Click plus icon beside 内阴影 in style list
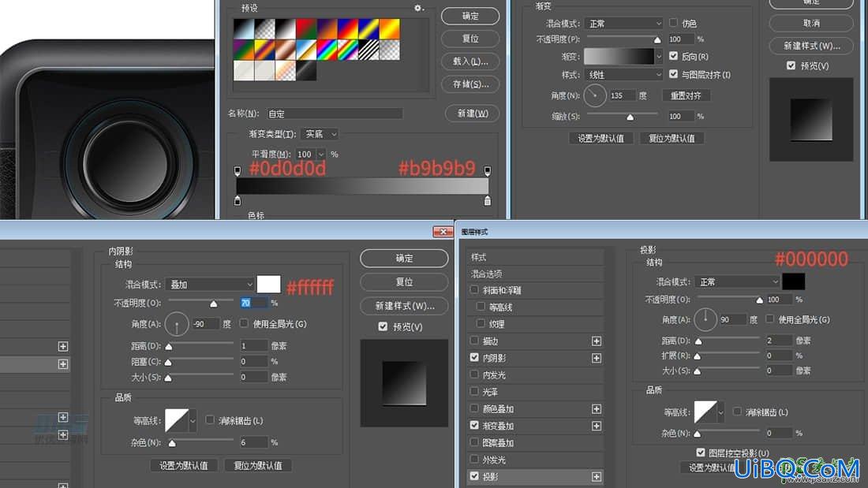This screenshot has height=488, width=868. [x=597, y=358]
